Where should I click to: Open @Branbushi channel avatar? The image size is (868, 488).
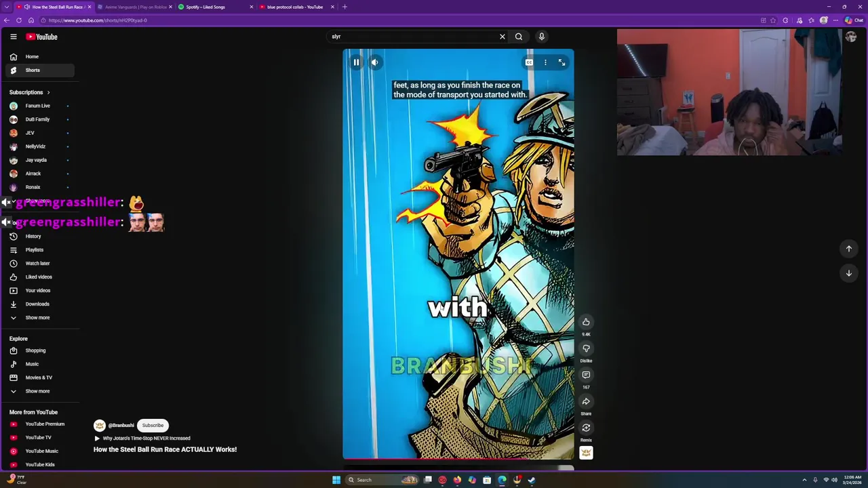(x=100, y=426)
